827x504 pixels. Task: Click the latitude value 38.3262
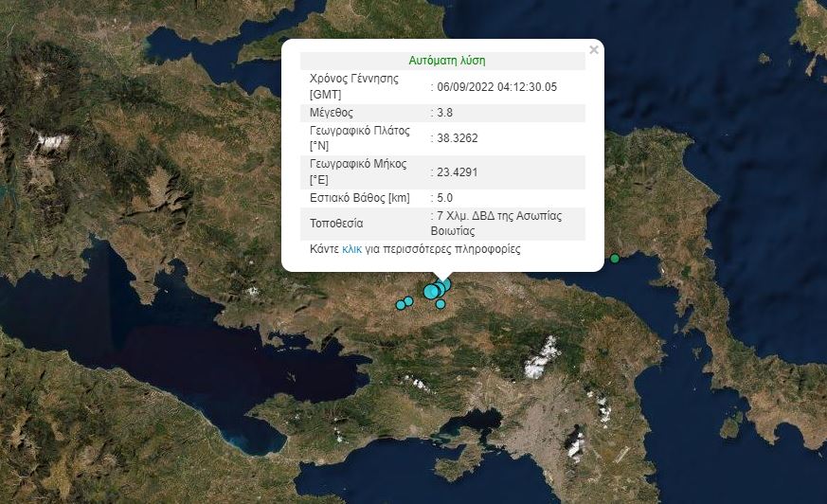click(x=458, y=138)
